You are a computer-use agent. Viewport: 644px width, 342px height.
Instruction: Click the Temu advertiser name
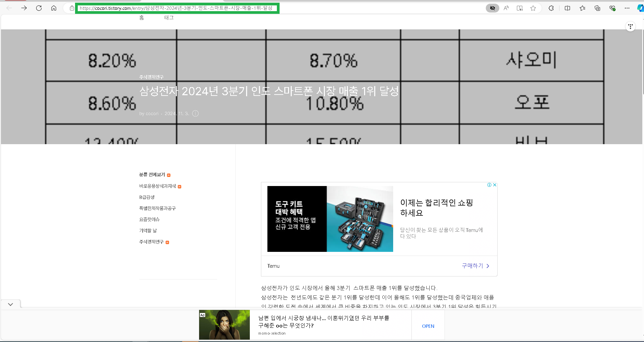click(273, 266)
